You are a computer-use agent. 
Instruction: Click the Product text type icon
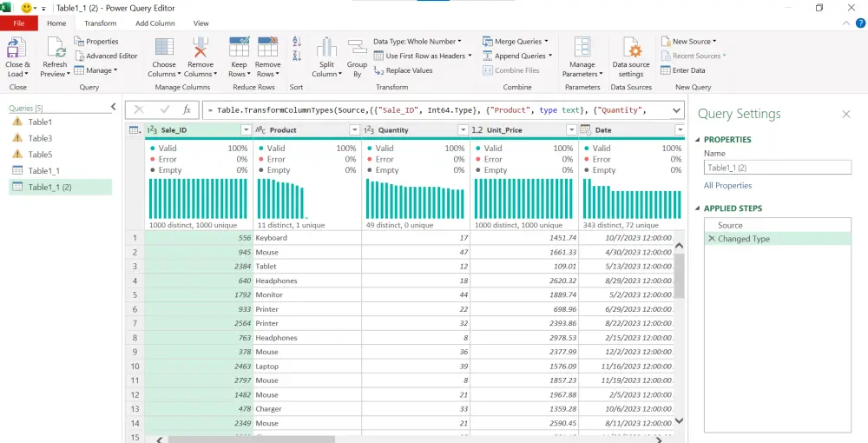(x=260, y=130)
